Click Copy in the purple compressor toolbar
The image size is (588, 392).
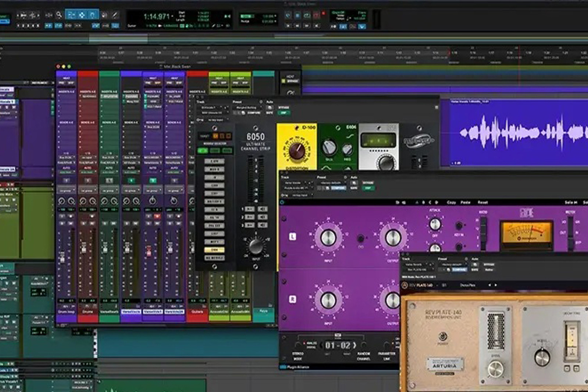(x=451, y=203)
